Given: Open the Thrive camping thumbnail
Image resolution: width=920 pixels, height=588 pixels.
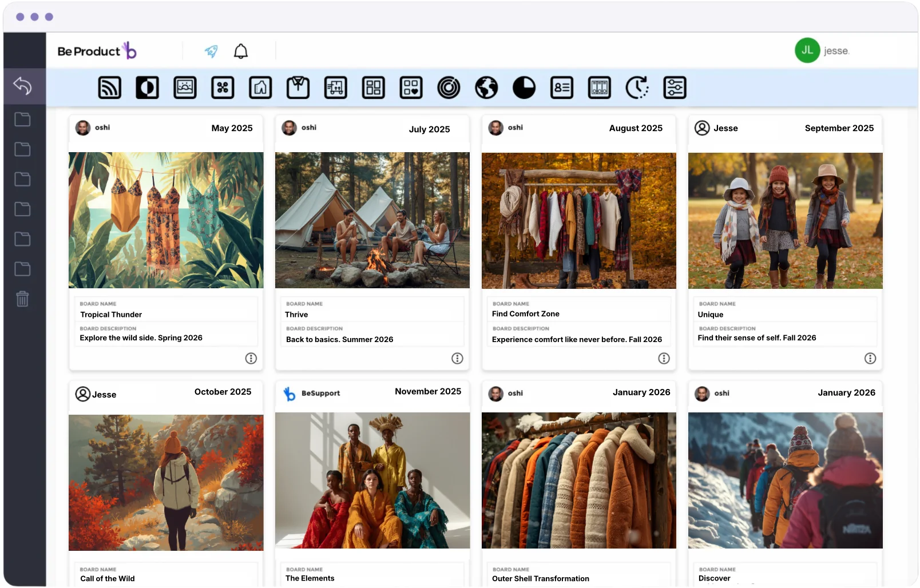Looking at the screenshot, I should 372,220.
